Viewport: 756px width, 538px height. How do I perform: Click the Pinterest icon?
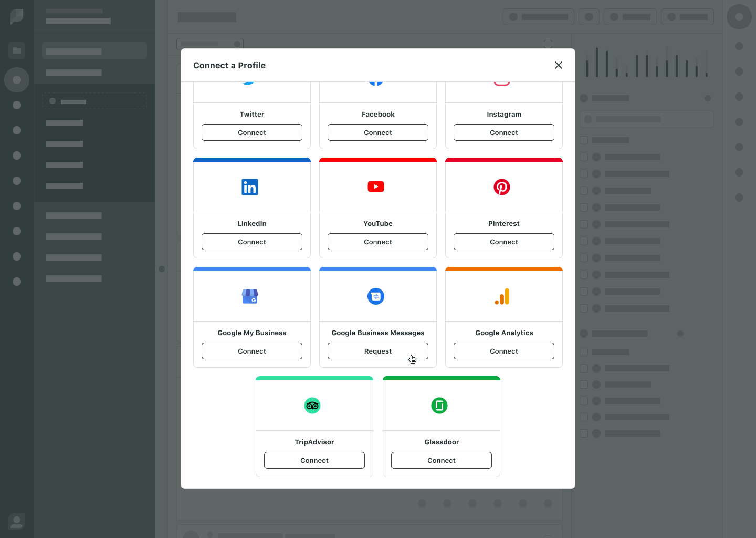coord(502,187)
